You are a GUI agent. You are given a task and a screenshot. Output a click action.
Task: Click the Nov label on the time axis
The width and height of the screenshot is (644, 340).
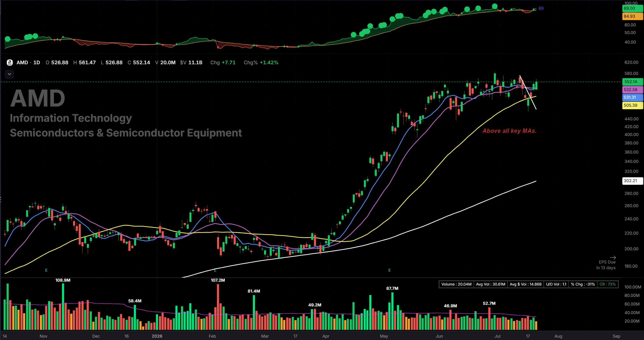[x=44, y=336]
